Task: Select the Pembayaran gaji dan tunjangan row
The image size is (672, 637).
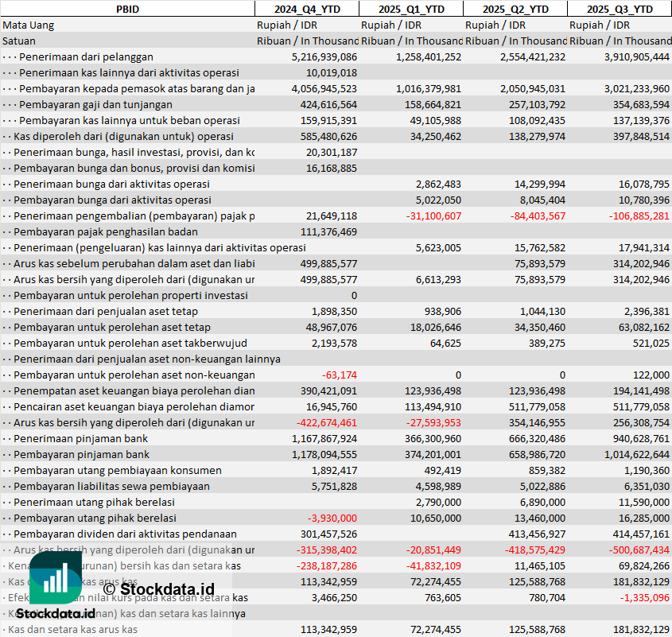Action: (x=95, y=104)
